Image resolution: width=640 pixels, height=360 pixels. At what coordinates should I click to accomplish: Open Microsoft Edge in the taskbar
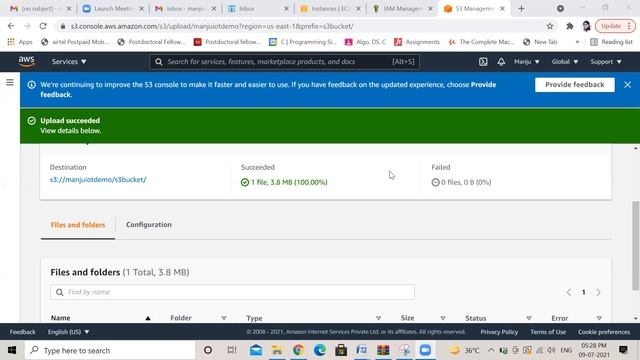320,350
